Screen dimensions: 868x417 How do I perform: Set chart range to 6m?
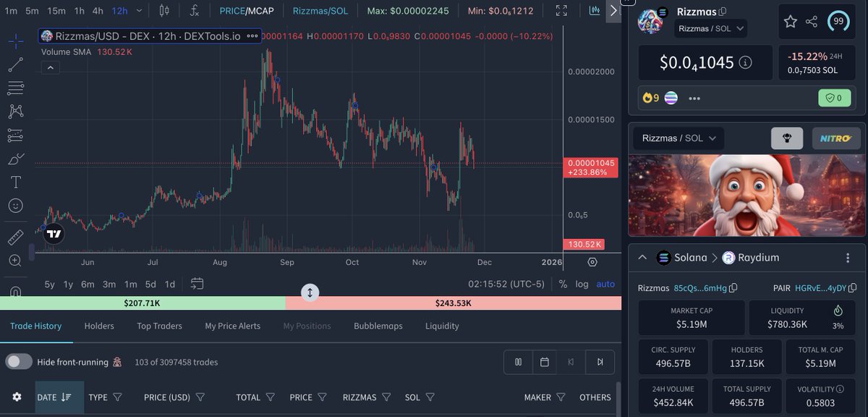tap(88, 284)
